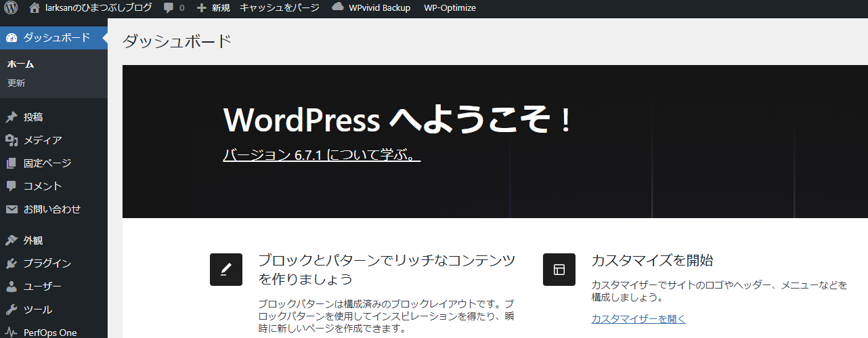Open the 新規 menu in admin bar
The height and width of the screenshot is (338, 868).
click(221, 8)
